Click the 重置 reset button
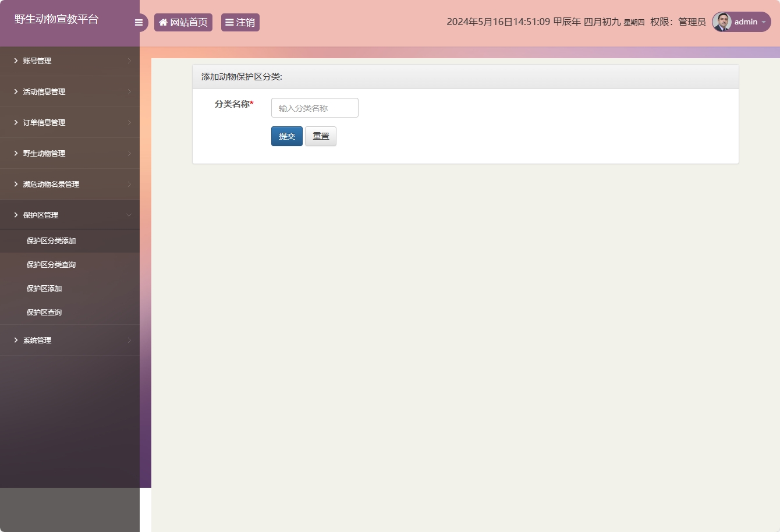Viewport: 780px width, 532px height. click(321, 136)
